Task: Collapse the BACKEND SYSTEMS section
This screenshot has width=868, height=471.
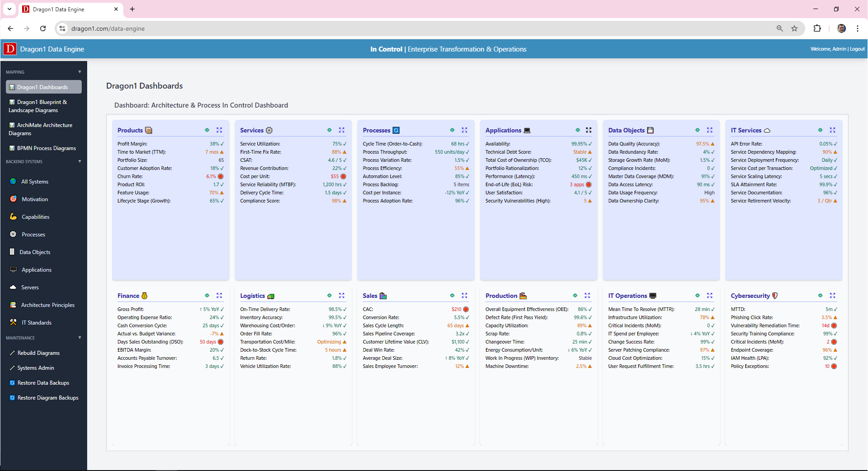Action: click(x=79, y=161)
